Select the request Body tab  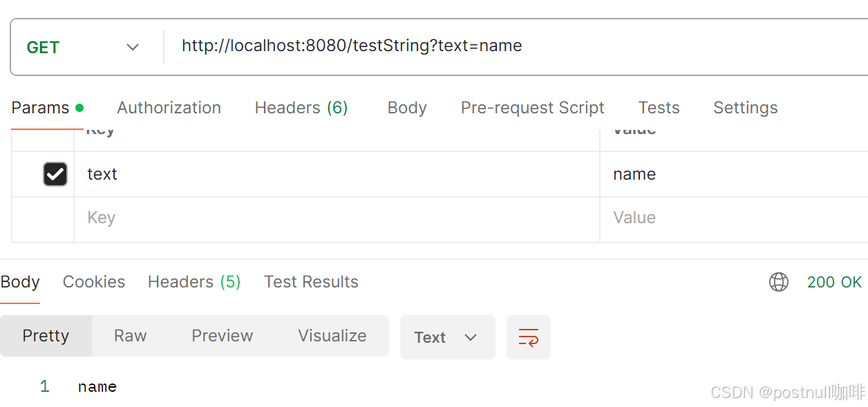click(x=407, y=108)
